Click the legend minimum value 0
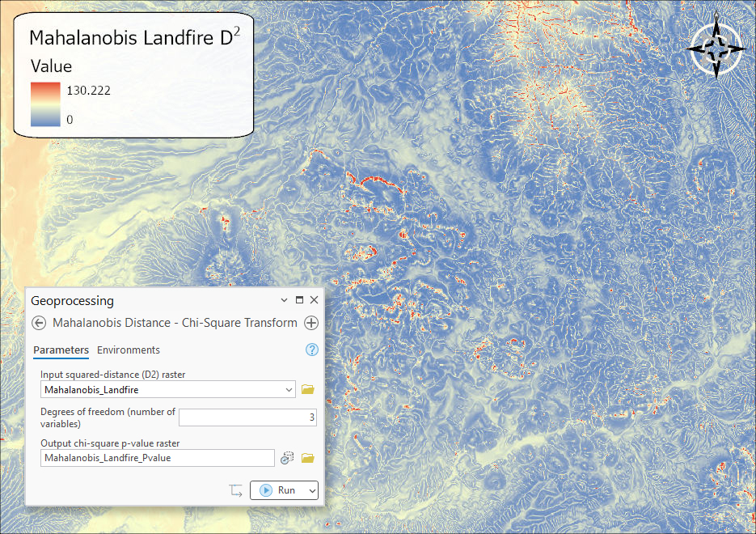 (70, 120)
